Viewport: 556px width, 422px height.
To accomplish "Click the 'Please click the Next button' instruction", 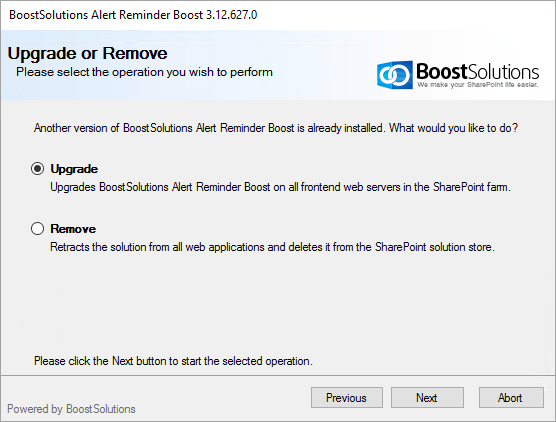I will [173, 361].
